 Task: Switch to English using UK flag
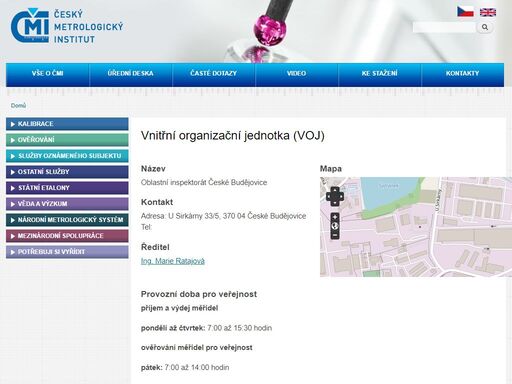point(488,12)
